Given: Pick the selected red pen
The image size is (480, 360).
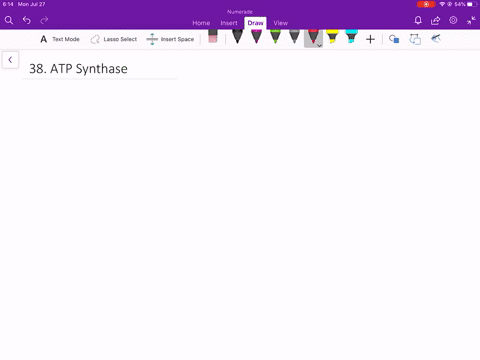Looking at the screenshot, I should pyautogui.click(x=313, y=37).
